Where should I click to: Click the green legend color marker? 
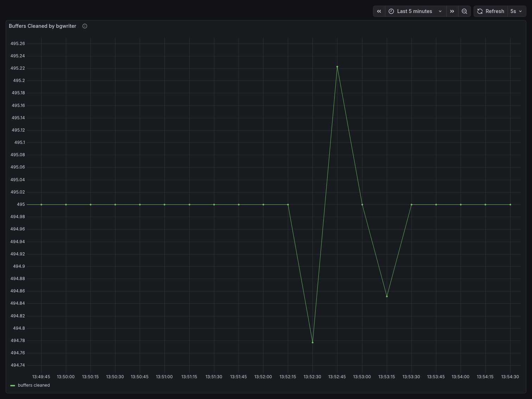coord(13,385)
